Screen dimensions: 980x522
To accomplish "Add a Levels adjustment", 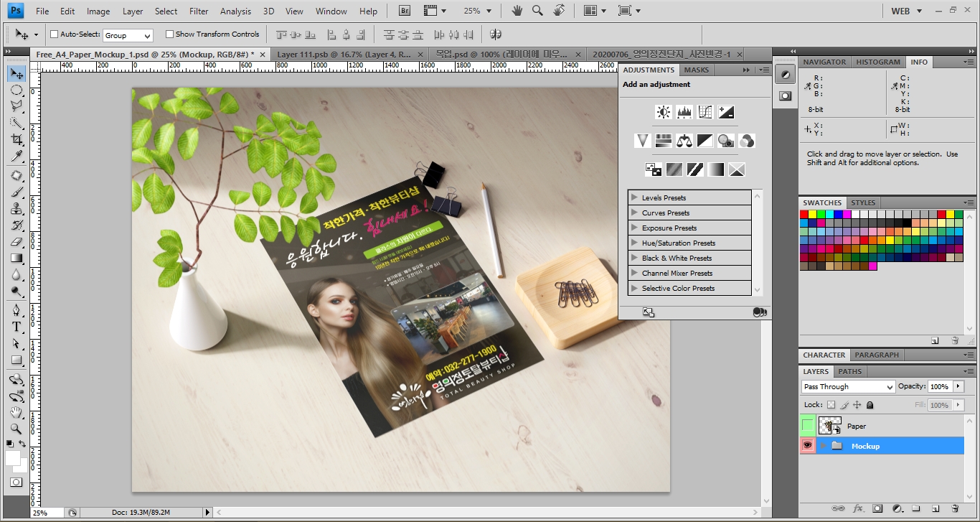I will (x=684, y=112).
